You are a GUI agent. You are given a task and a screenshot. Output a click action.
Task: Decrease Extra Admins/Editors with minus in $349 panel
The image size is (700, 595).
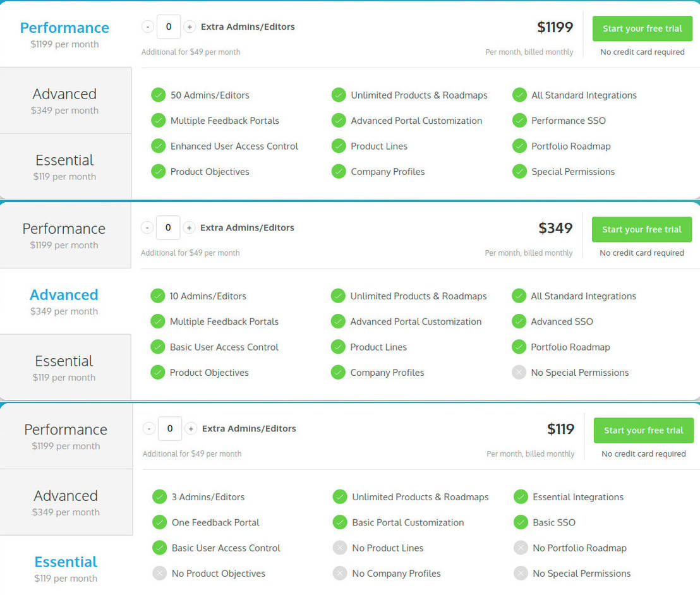pyautogui.click(x=147, y=227)
